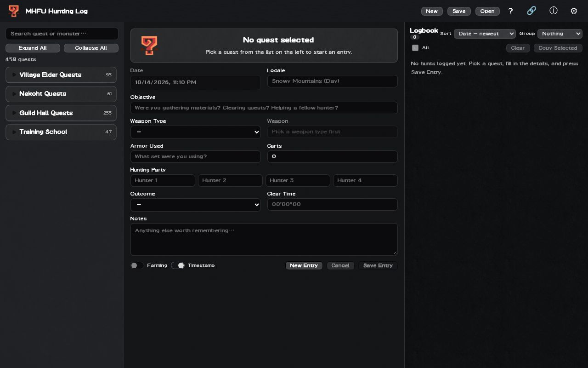This screenshot has width=588, height=368.
Task: Expand Nekoht Quests category
Action: (x=61, y=94)
